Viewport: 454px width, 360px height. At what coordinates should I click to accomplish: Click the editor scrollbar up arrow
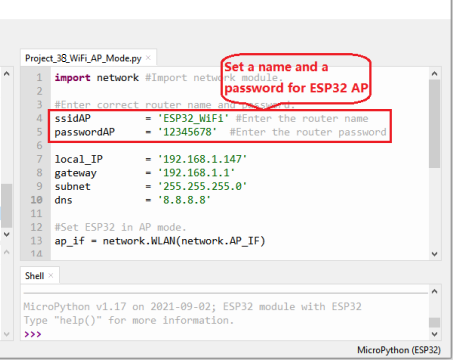click(x=434, y=73)
